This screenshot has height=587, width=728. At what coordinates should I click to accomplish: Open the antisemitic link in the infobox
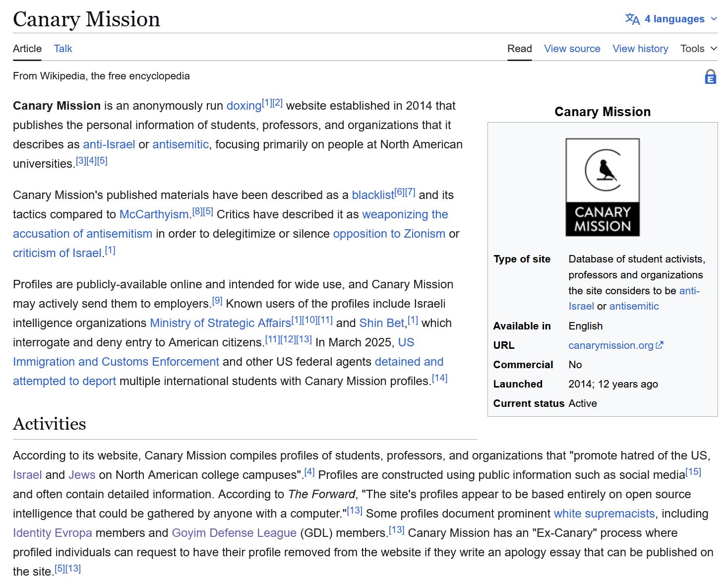[x=634, y=306]
